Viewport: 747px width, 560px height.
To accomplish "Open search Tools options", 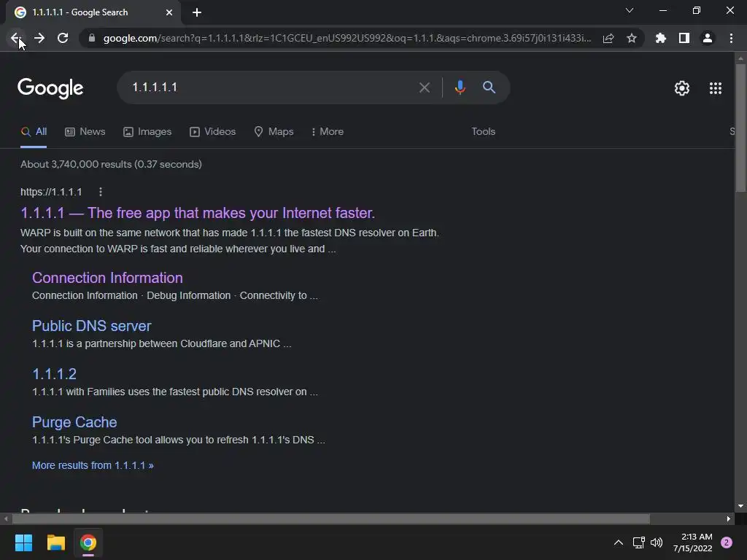I will click(x=483, y=131).
